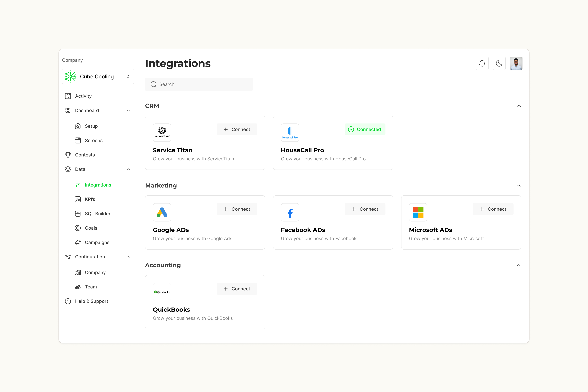Open the user profile avatar
Image resolution: width=588 pixels, height=392 pixels.
pos(516,63)
